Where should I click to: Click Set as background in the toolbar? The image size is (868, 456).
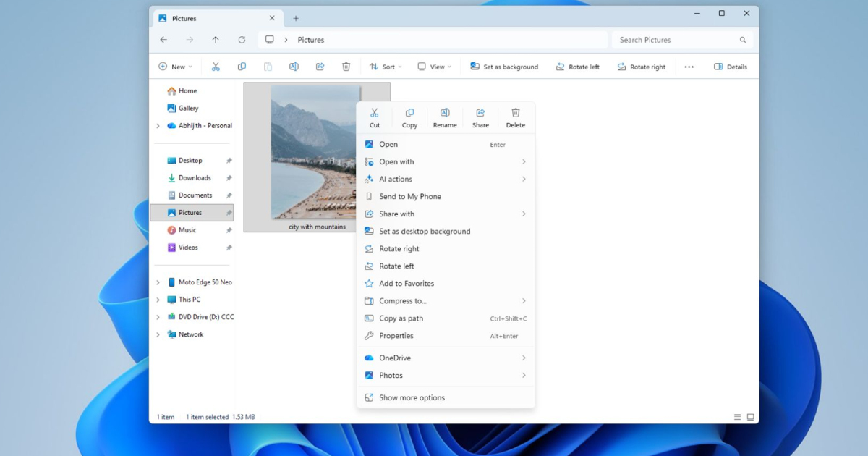tap(504, 67)
